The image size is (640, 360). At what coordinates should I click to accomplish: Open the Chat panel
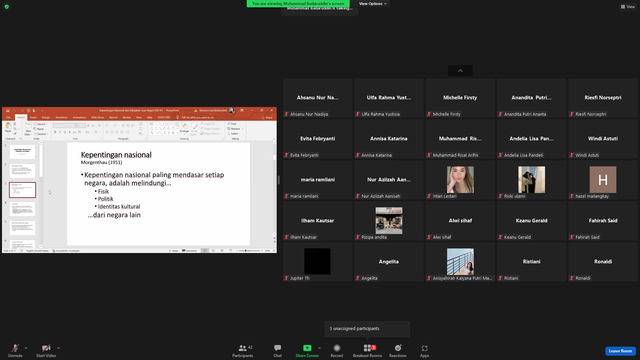pos(278,350)
